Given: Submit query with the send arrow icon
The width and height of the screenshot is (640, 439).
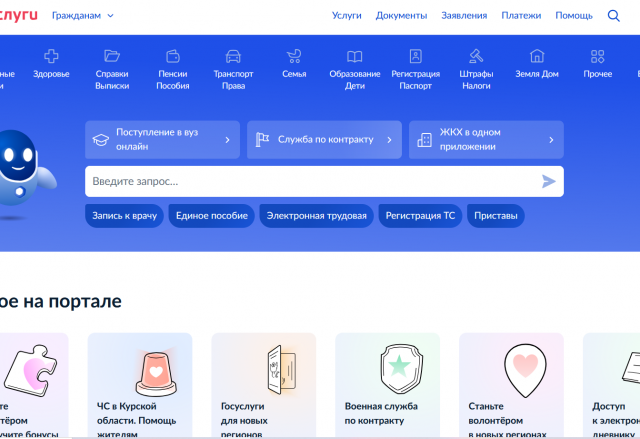Looking at the screenshot, I should click(x=549, y=181).
